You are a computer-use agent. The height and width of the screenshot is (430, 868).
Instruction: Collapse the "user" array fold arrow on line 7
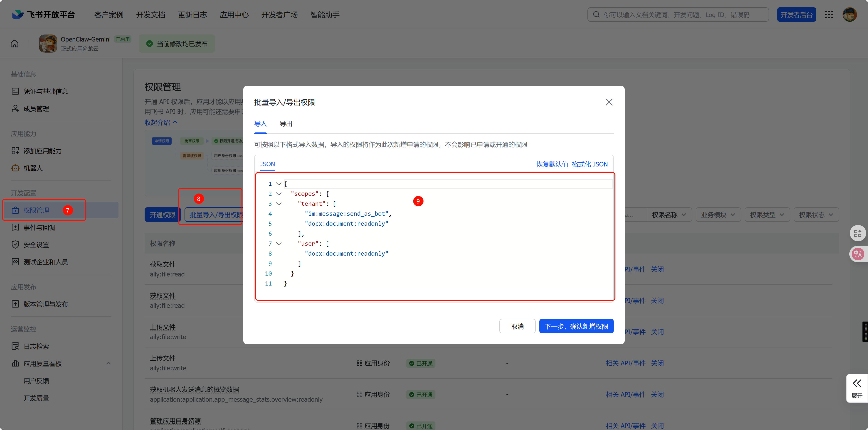[x=279, y=243]
